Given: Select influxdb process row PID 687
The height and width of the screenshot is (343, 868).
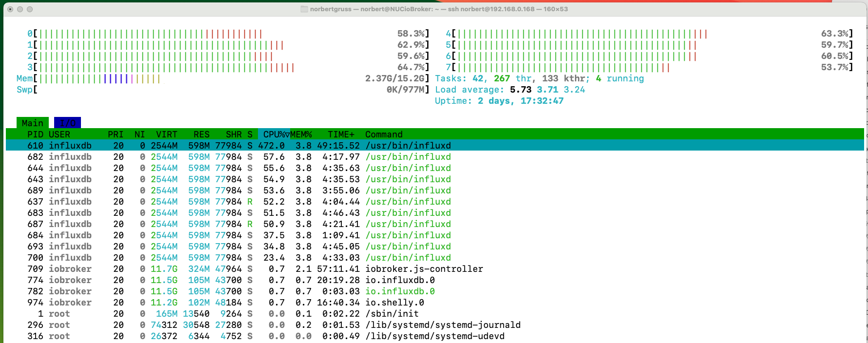Looking at the screenshot, I should (x=434, y=224).
